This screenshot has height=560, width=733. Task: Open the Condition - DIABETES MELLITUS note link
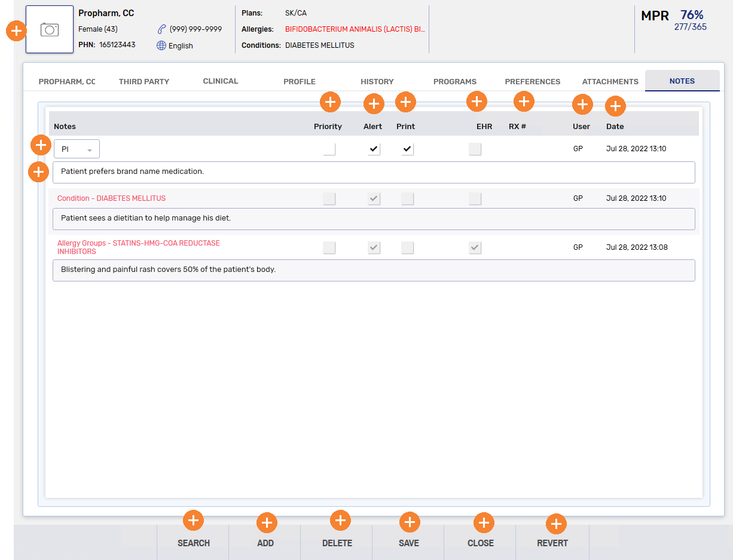(x=111, y=198)
